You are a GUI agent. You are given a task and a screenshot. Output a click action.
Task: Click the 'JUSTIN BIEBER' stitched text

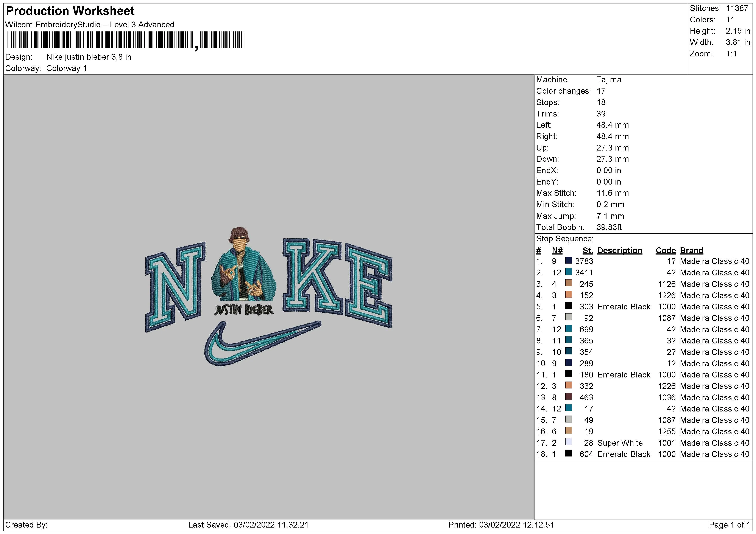coord(244,310)
